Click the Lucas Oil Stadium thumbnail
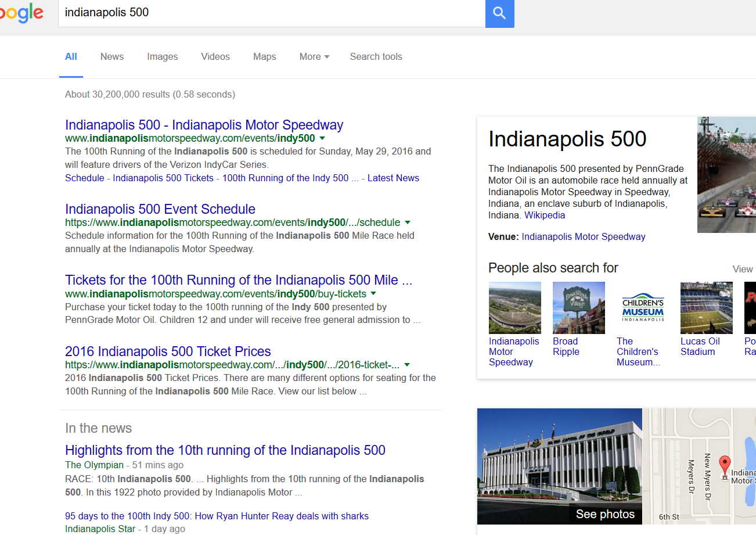This screenshot has width=756, height=535. 707,308
